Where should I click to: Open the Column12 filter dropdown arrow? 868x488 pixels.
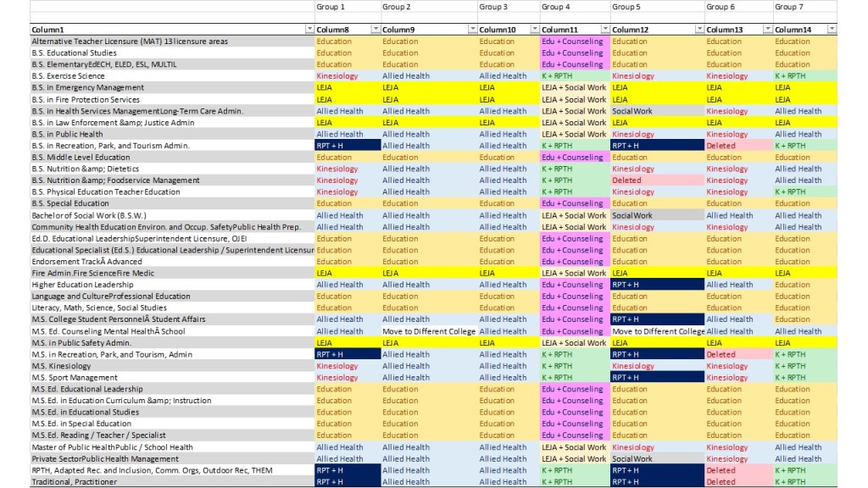click(x=698, y=30)
